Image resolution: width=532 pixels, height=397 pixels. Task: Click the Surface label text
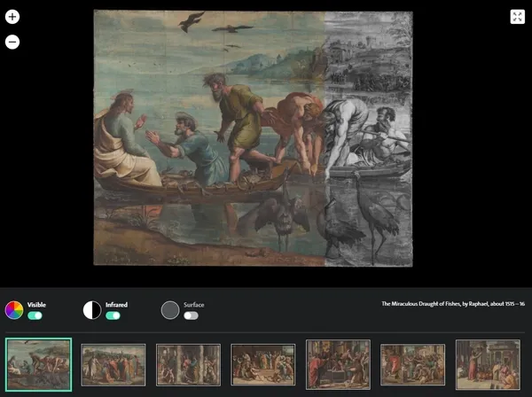(x=193, y=305)
